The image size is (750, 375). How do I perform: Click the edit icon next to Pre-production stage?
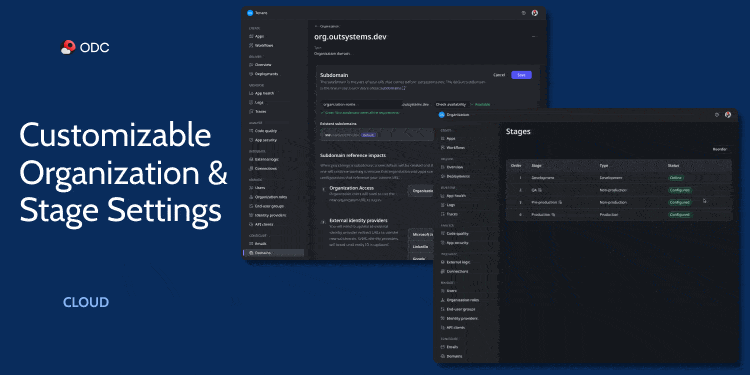click(x=560, y=202)
